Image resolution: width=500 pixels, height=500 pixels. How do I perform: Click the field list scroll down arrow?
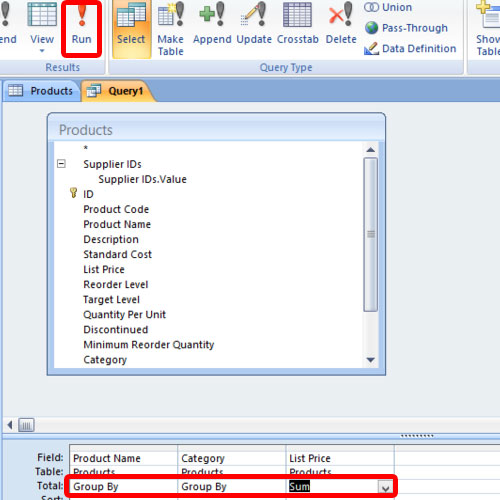[371, 360]
